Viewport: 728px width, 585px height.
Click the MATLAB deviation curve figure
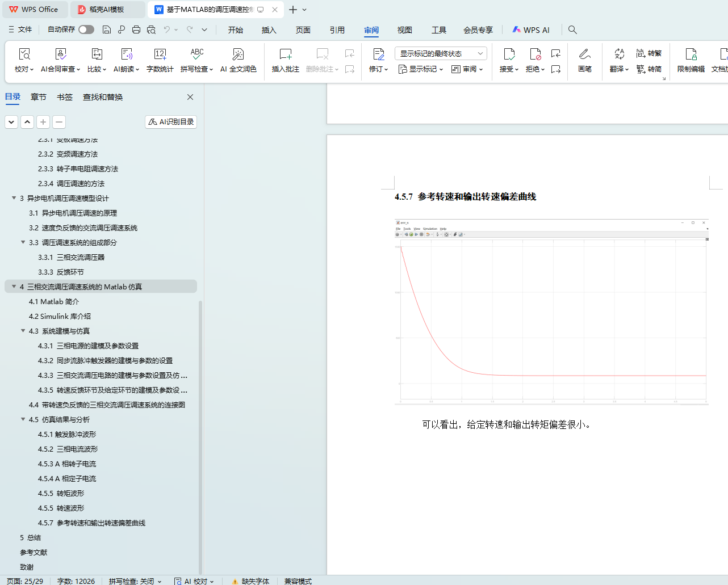tap(551, 312)
